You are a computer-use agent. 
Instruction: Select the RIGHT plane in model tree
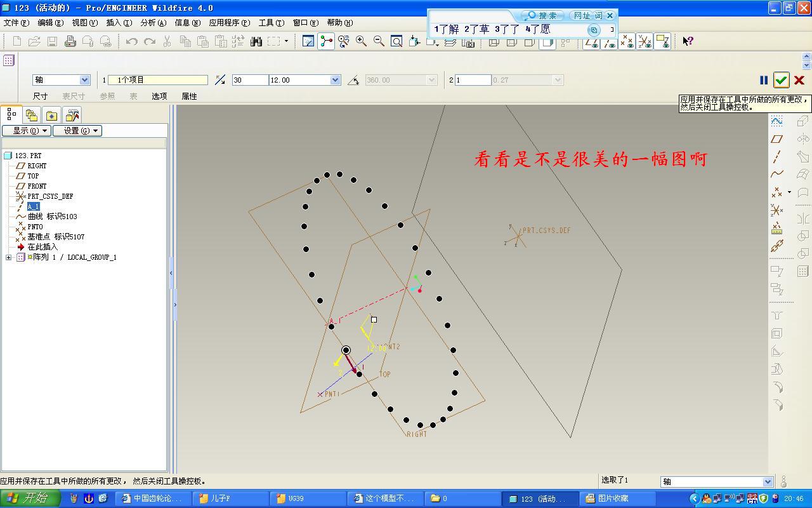pyautogui.click(x=36, y=166)
